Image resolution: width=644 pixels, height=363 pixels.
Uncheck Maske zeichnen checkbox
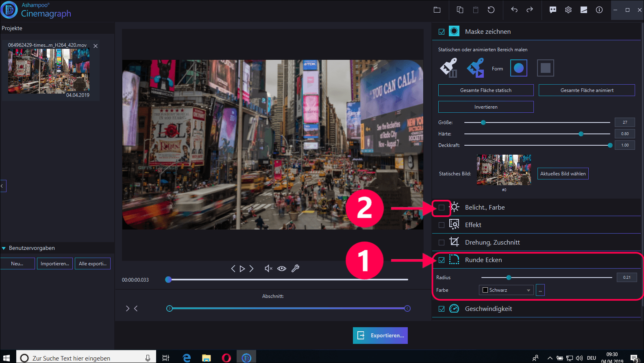pos(442,32)
